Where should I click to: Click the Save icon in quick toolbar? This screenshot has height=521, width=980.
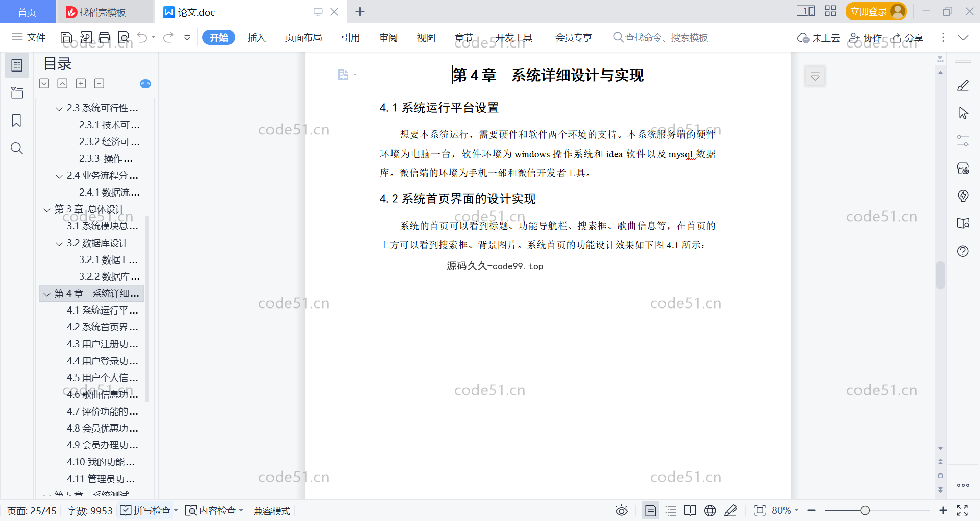[66, 37]
